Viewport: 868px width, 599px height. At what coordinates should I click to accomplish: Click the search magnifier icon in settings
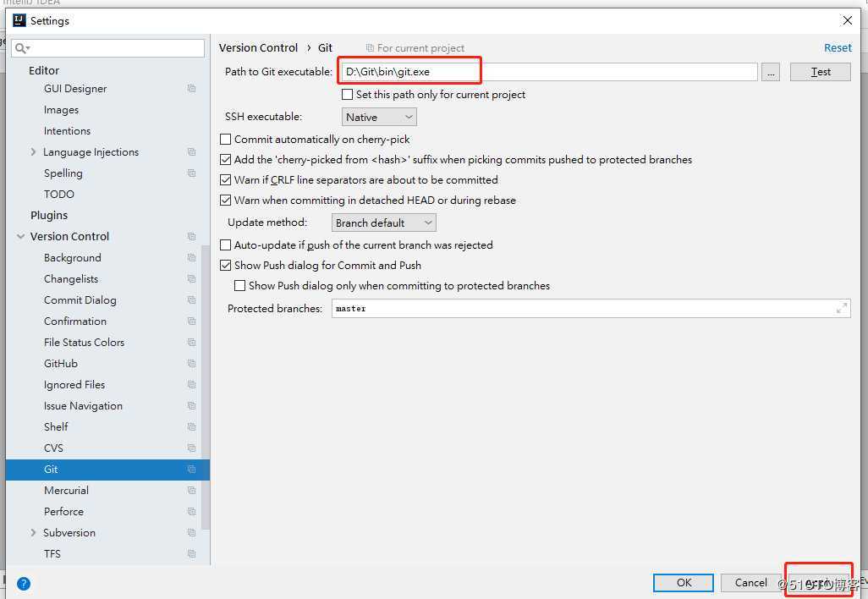tap(20, 48)
